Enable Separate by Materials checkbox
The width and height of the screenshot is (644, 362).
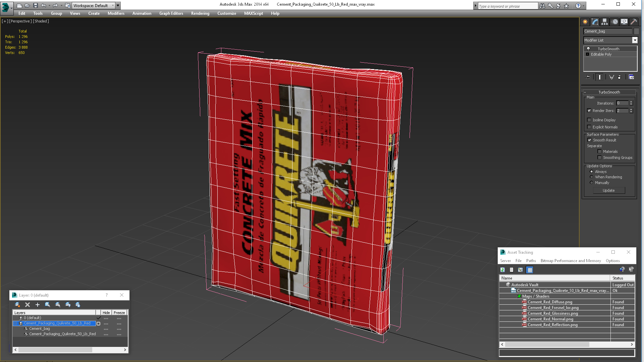click(599, 152)
